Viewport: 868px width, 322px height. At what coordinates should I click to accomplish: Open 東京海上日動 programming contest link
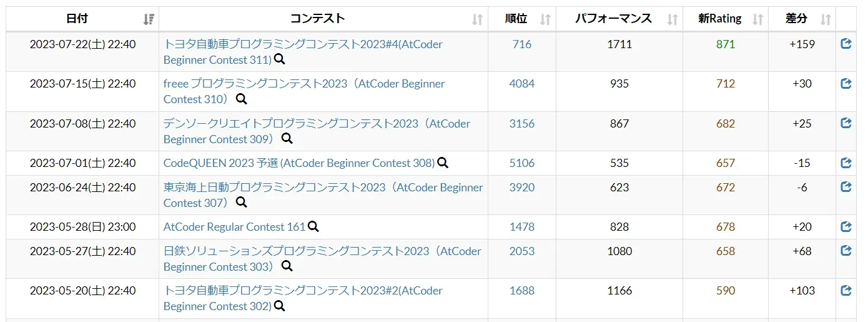pos(323,187)
